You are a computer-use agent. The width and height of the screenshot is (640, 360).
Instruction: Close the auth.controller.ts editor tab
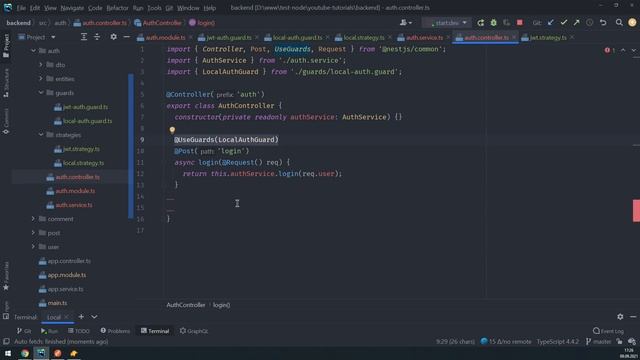tap(514, 38)
